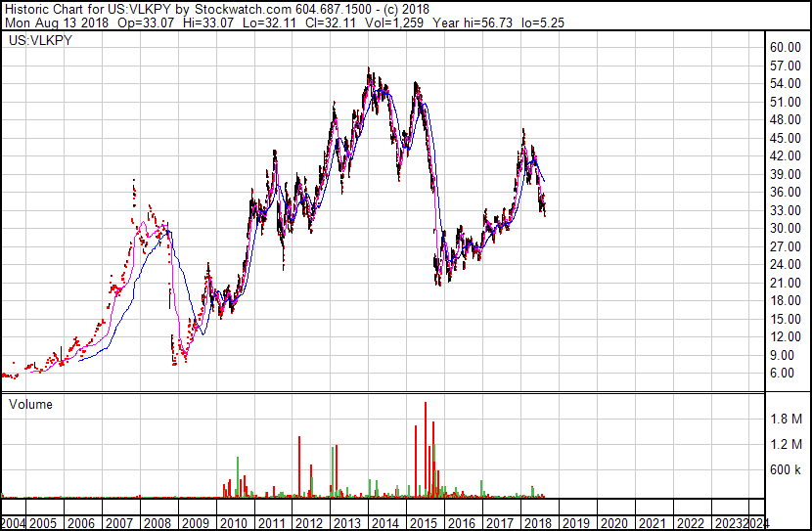
Task: Click the '1.2 M' volume axis label
Action: pyautogui.click(x=787, y=444)
